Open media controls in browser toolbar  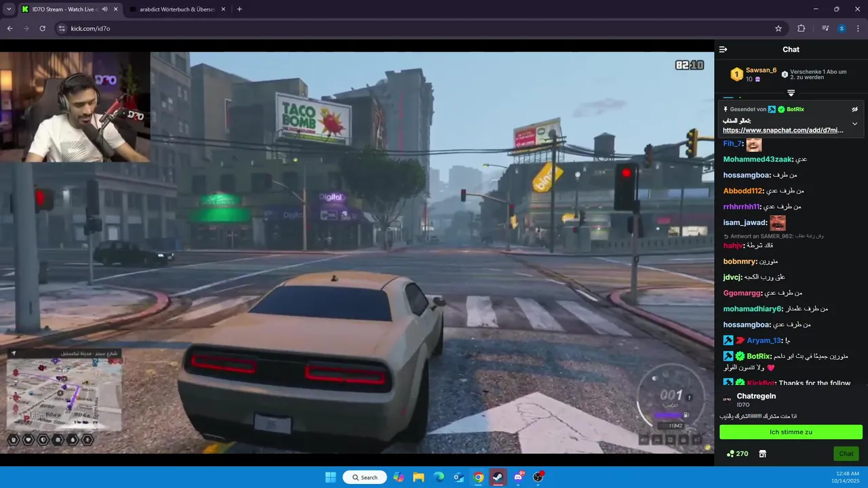[x=825, y=28]
